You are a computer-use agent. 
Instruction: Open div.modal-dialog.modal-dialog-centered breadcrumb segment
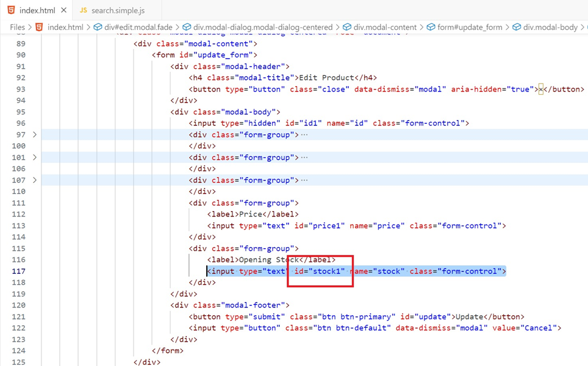262,27
